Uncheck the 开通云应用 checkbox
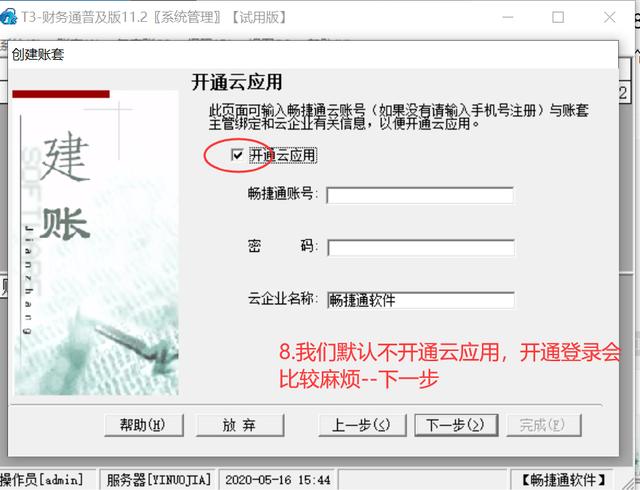This screenshot has width=640, height=490. (x=237, y=155)
